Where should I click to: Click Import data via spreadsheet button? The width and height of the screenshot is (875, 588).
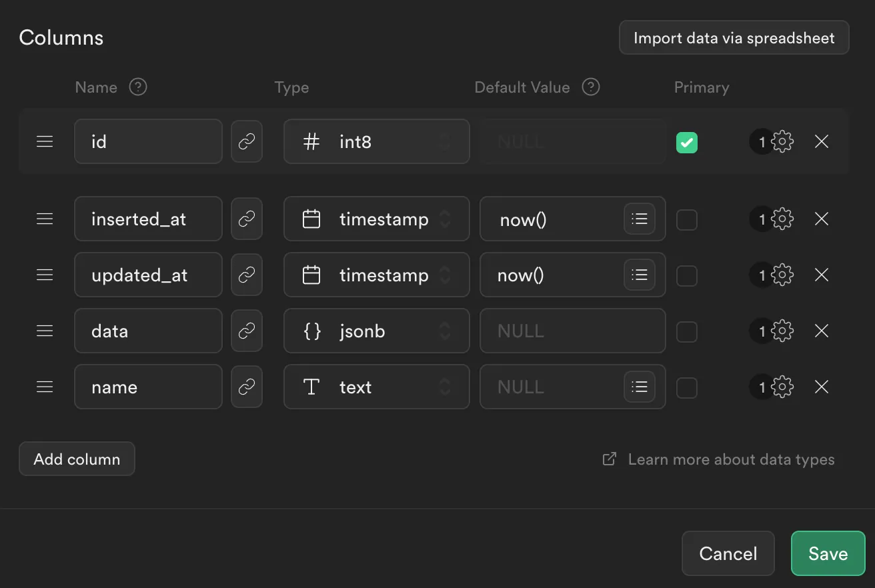[734, 38]
